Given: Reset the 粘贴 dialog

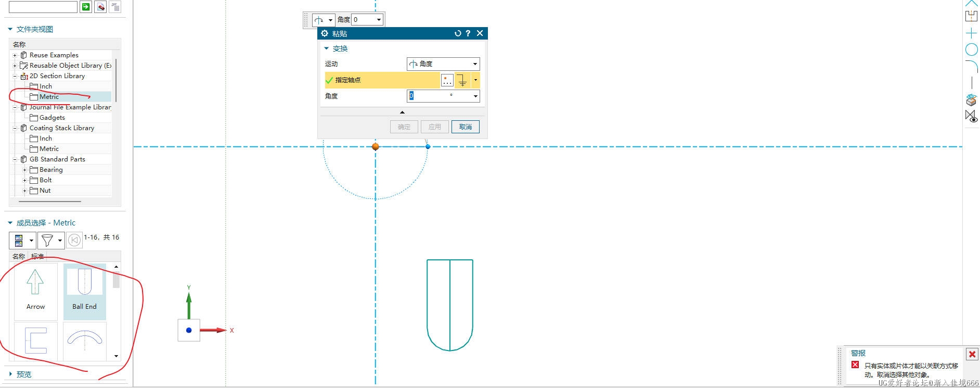Looking at the screenshot, I should pyautogui.click(x=458, y=33).
